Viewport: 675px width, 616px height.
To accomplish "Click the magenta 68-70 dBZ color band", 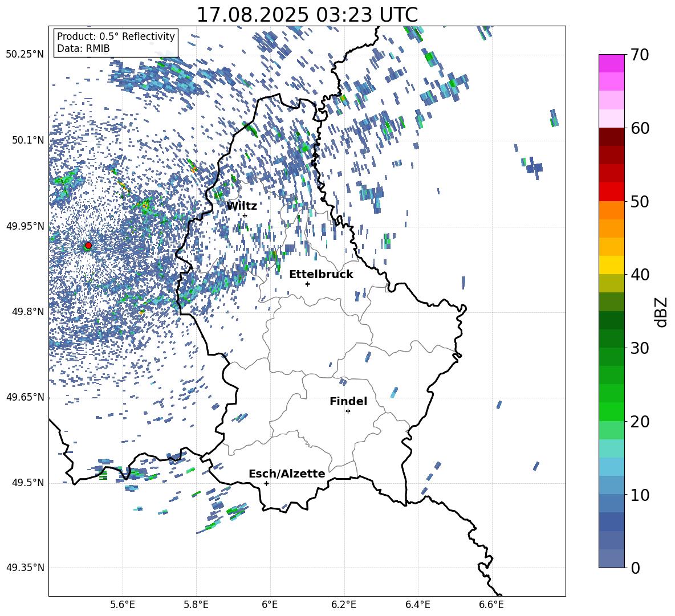I will 611,63.
